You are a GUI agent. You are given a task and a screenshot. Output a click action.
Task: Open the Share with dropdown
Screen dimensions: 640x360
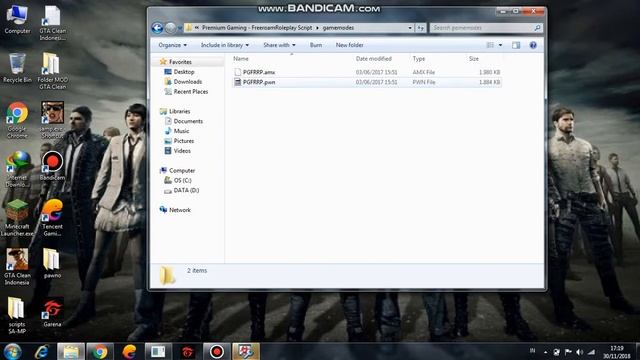tap(279, 45)
